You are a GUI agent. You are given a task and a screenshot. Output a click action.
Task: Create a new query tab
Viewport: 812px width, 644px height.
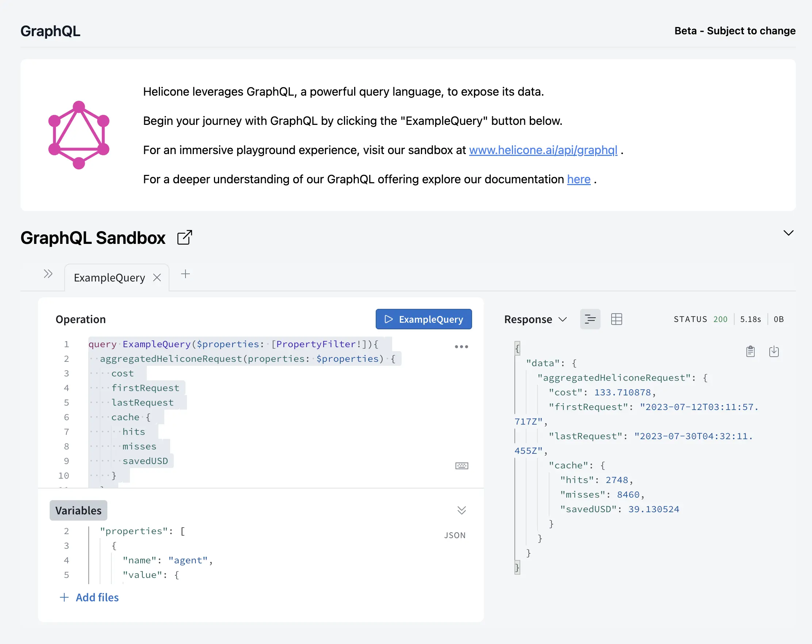pyautogui.click(x=185, y=274)
